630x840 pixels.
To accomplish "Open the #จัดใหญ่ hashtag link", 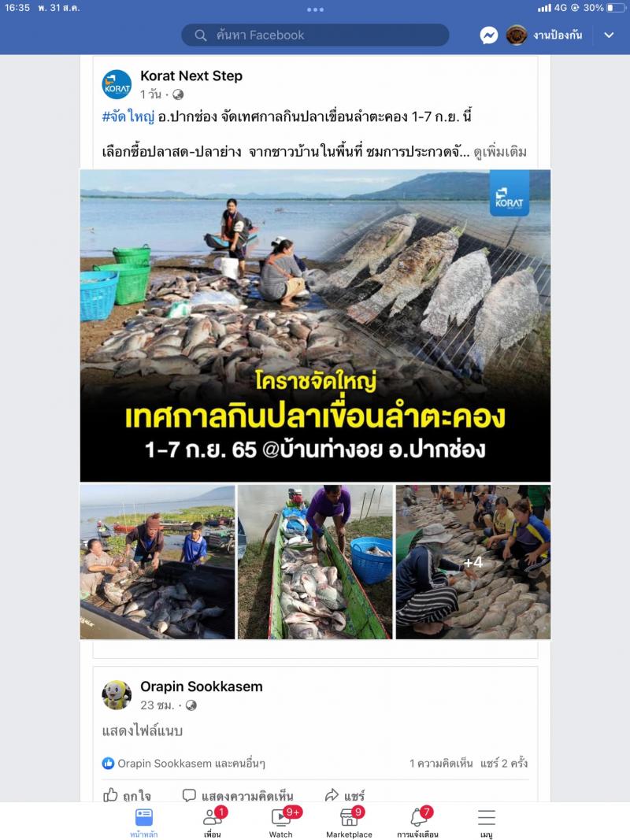I will [128, 117].
